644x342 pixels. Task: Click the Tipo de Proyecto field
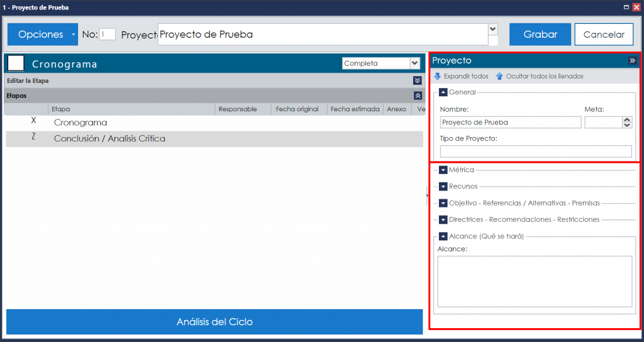[x=536, y=152]
